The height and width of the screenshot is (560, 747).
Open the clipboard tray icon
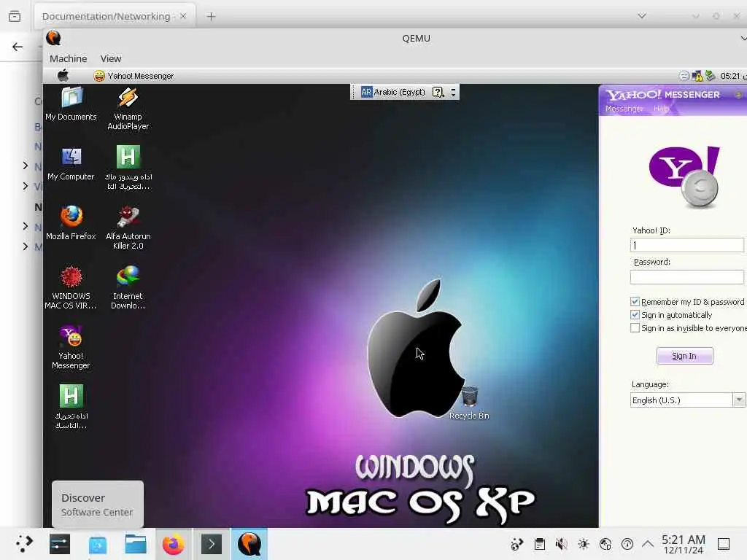(x=539, y=544)
